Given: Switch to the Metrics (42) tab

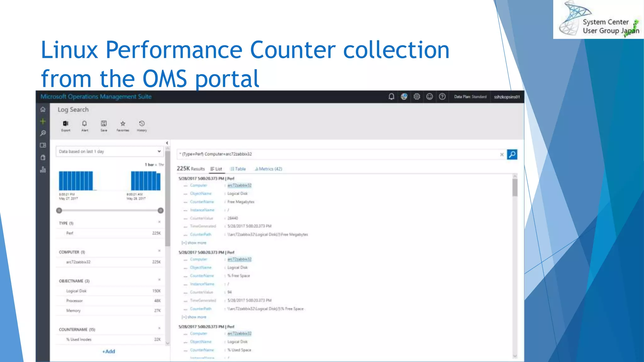Looking at the screenshot, I should [x=268, y=169].
